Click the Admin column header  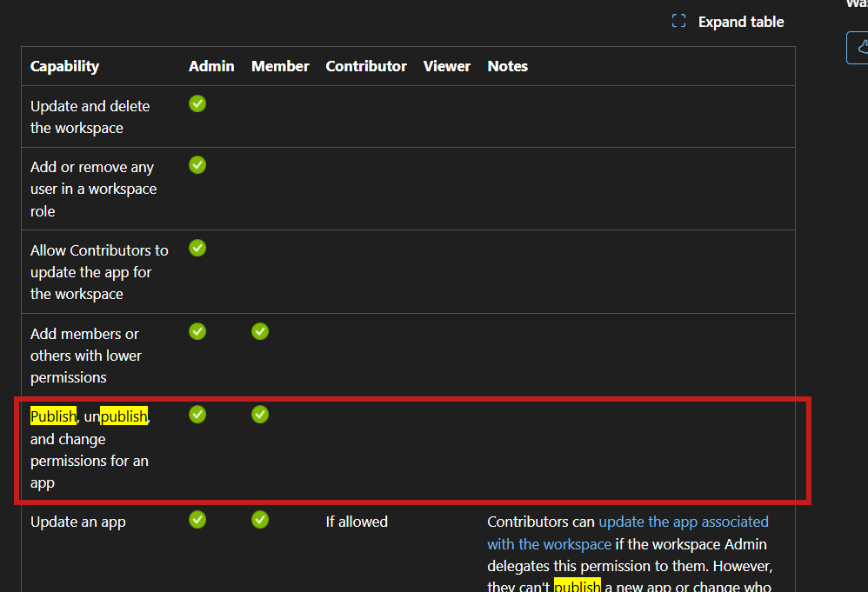coord(211,66)
